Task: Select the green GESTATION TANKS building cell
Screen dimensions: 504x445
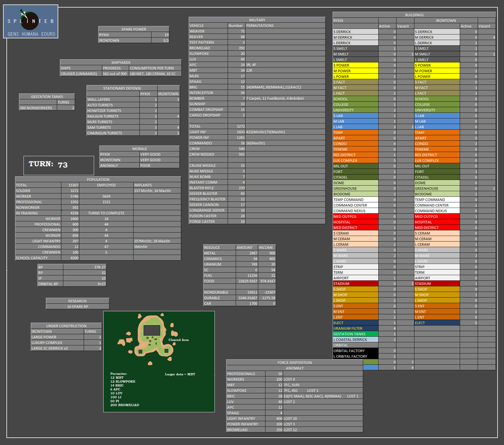Action: tap(355, 334)
